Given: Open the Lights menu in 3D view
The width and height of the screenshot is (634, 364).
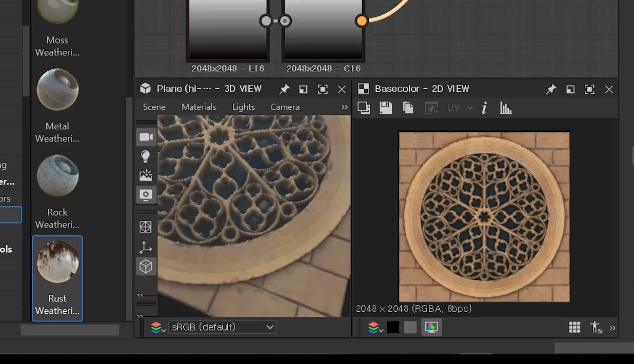Looking at the screenshot, I should [243, 107].
